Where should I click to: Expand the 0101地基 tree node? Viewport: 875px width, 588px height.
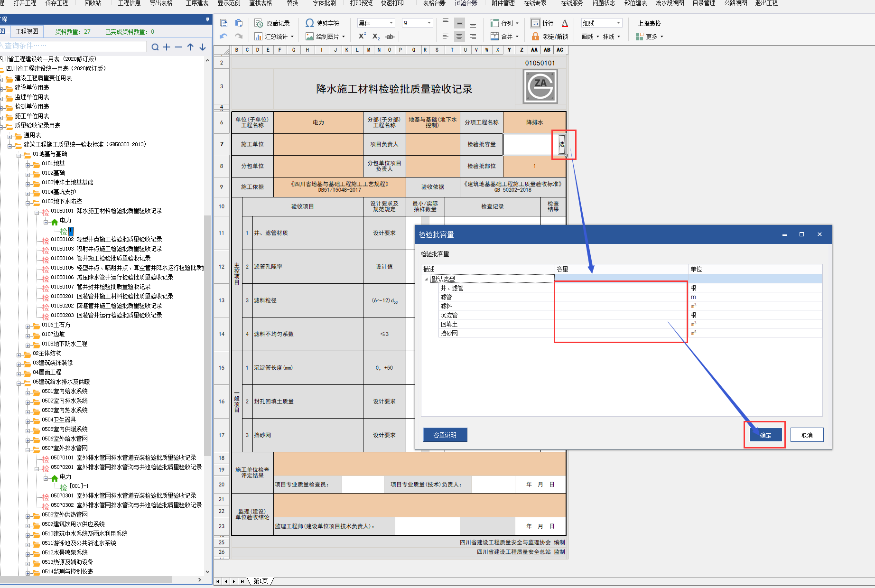(28, 165)
